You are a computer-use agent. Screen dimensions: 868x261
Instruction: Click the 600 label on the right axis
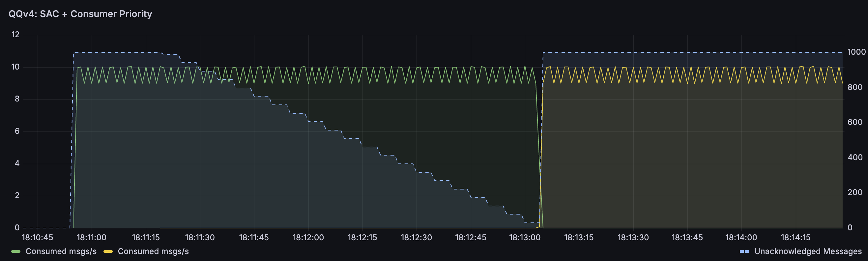click(855, 122)
